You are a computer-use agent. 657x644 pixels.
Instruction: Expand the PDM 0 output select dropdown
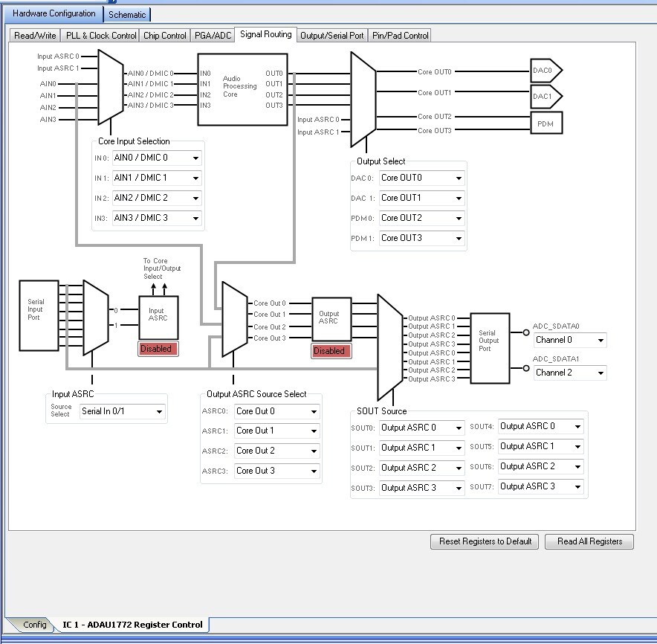[x=422, y=218]
